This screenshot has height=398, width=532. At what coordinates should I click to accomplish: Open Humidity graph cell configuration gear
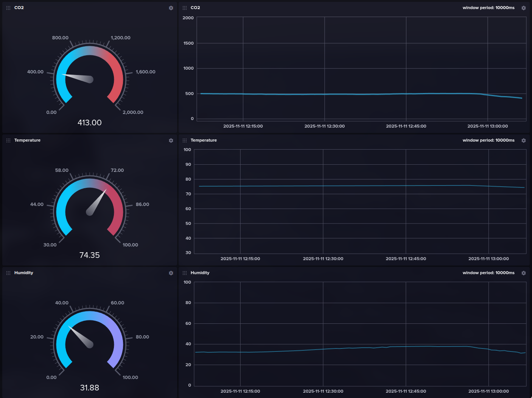coord(524,273)
